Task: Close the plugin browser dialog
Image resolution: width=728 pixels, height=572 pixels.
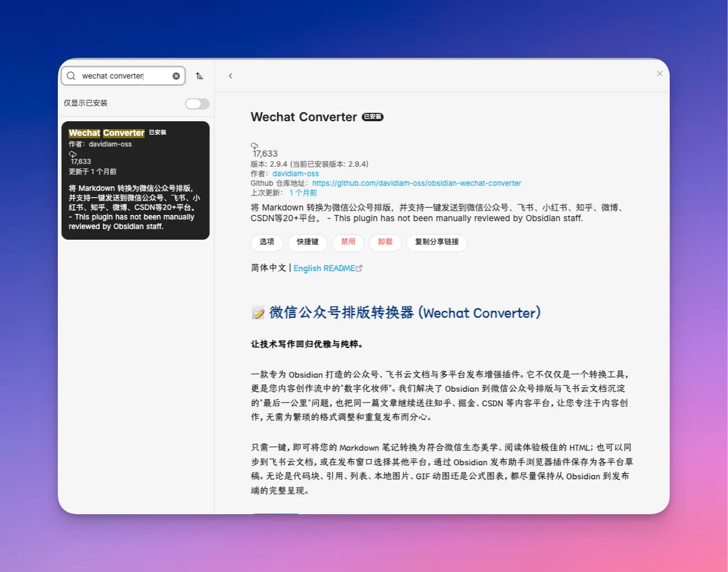Action: click(660, 74)
